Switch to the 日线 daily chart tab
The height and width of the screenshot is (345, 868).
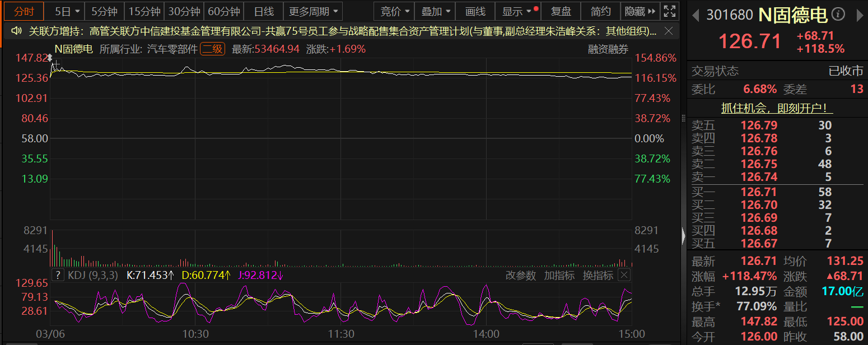(x=264, y=11)
